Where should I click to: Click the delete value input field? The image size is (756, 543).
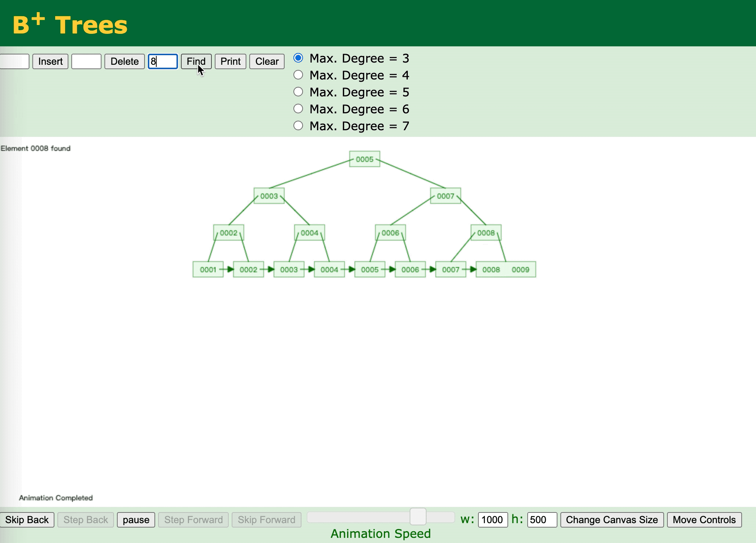click(86, 61)
